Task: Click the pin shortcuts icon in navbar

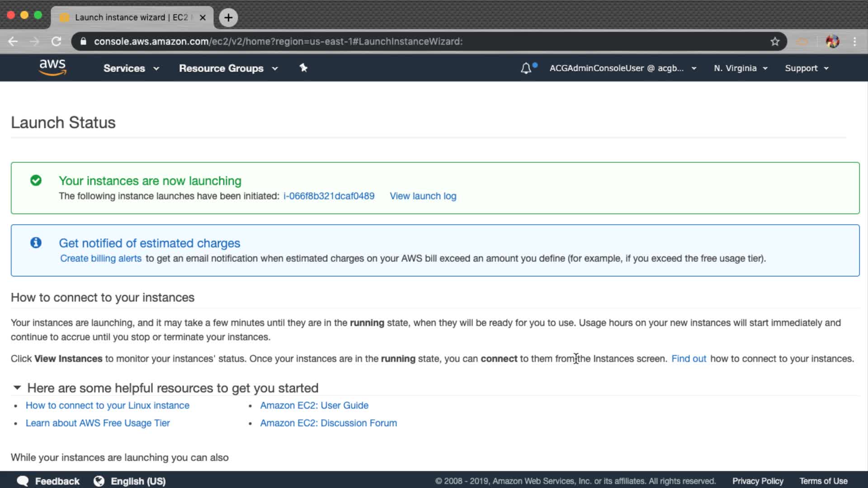Action: 303,68
